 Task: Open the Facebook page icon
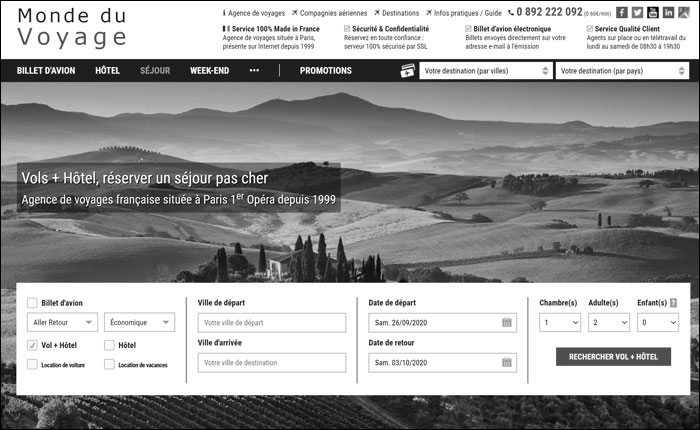622,12
